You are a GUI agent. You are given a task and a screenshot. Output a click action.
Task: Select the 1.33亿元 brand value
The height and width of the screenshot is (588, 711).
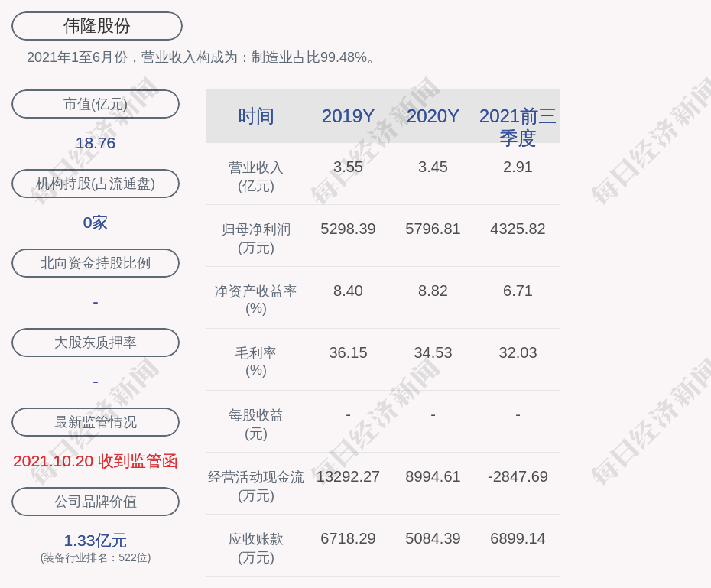pyautogui.click(x=96, y=541)
